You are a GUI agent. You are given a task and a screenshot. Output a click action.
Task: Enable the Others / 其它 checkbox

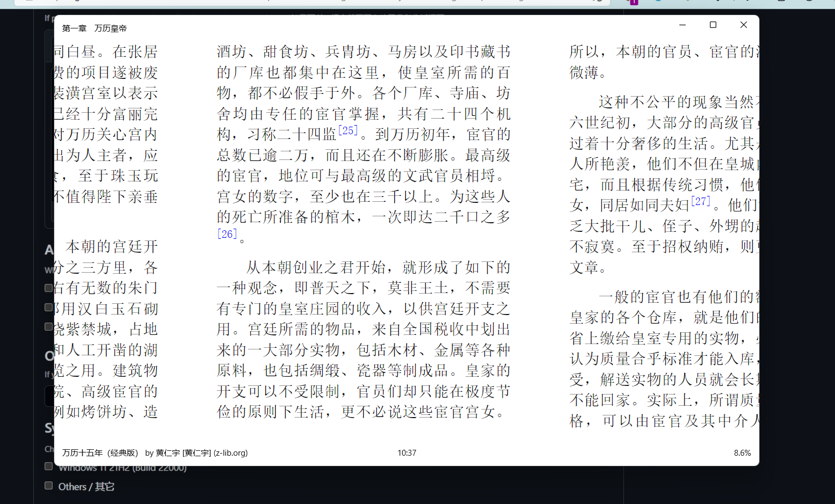[x=48, y=485]
